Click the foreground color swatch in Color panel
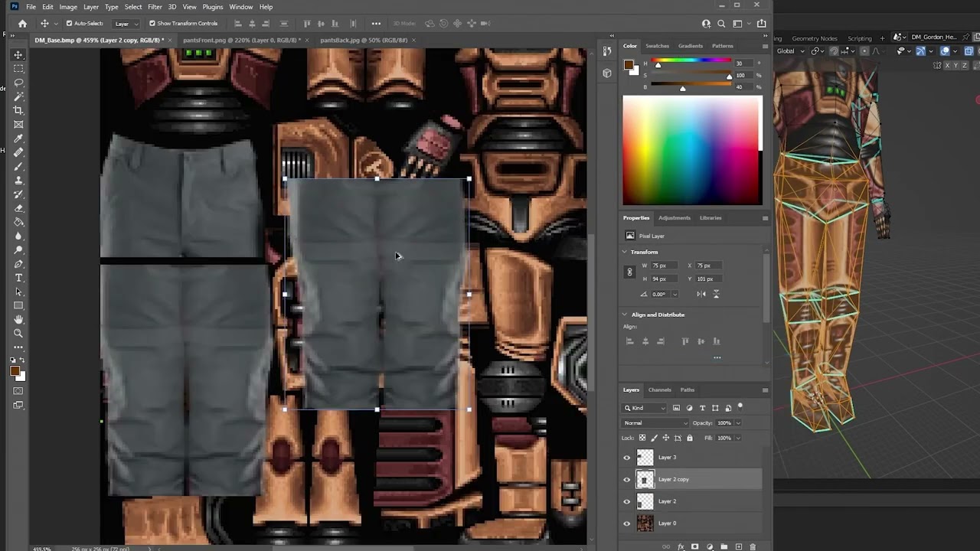980x551 pixels. (628, 64)
